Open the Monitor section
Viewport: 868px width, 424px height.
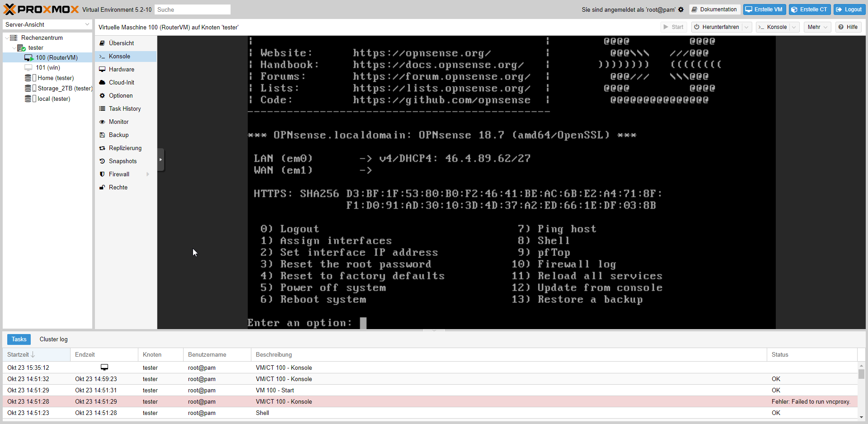coord(118,122)
